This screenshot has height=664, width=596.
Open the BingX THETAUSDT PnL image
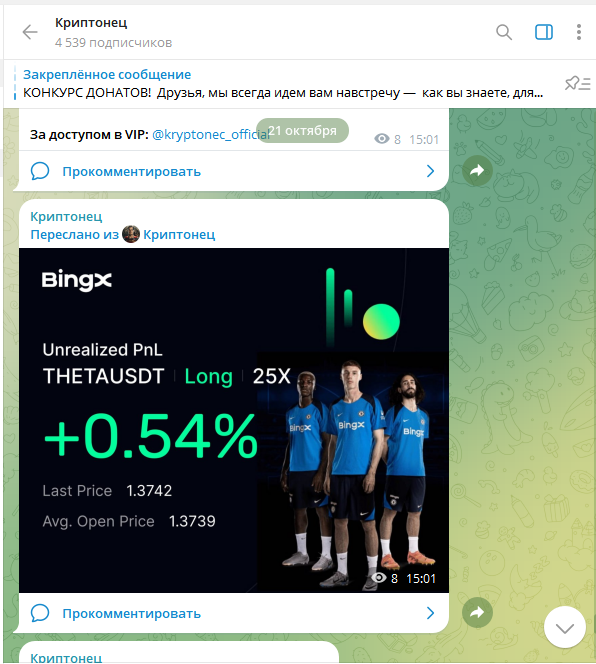(x=234, y=420)
